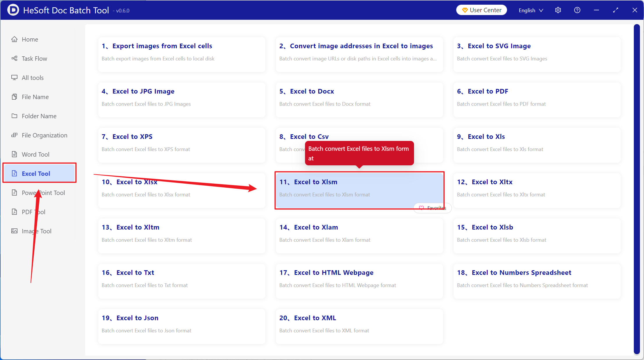This screenshot has height=360, width=644.
Task: Open Excel to Xls tool
Action: [x=537, y=145]
